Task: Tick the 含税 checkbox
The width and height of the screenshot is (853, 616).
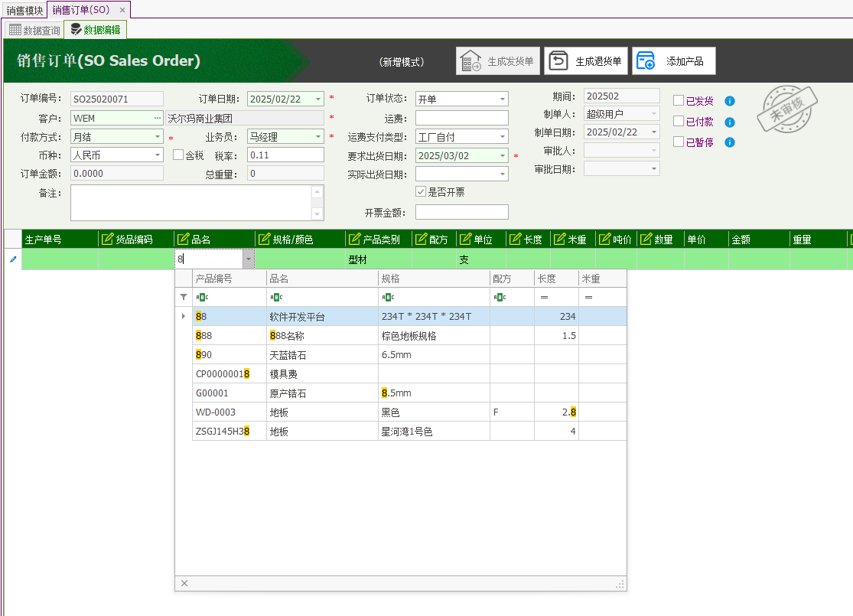Action: (178, 155)
